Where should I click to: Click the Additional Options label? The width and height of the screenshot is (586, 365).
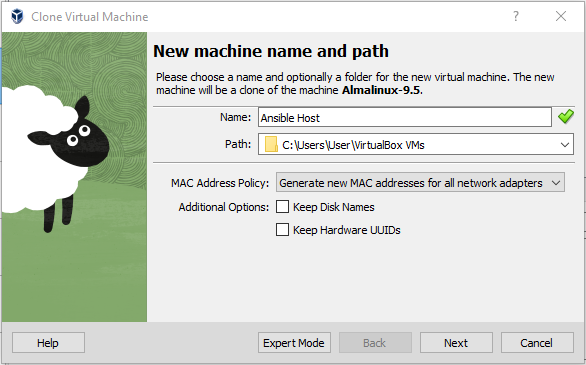(x=223, y=207)
